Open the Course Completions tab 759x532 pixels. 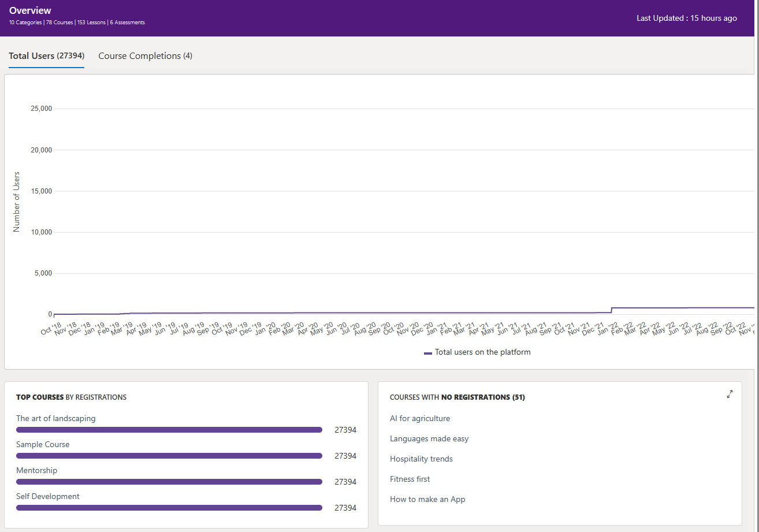pos(146,56)
